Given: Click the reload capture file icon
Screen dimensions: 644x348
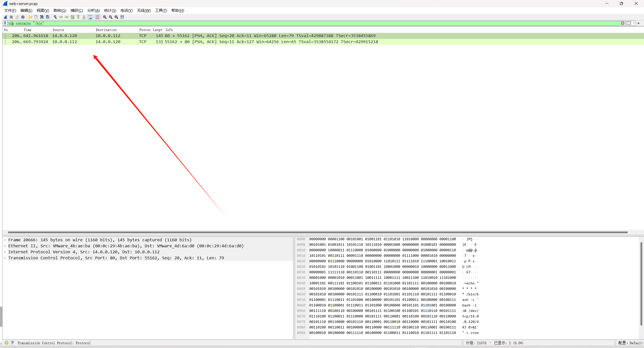Looking at the screenshot, I should click(48, 17).
